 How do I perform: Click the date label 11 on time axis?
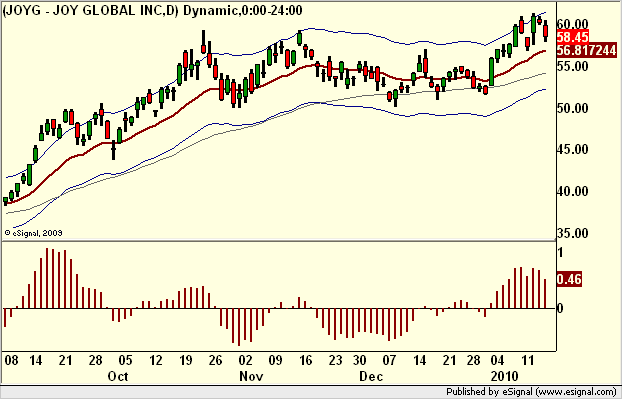pyautogui.click(x=527, y=361)
